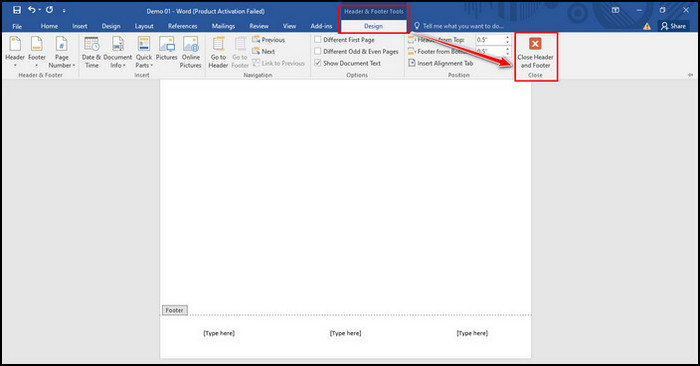Uncheck Show Document Text
The width and height of the screenshot is (700, 366).
coord(318,63)
